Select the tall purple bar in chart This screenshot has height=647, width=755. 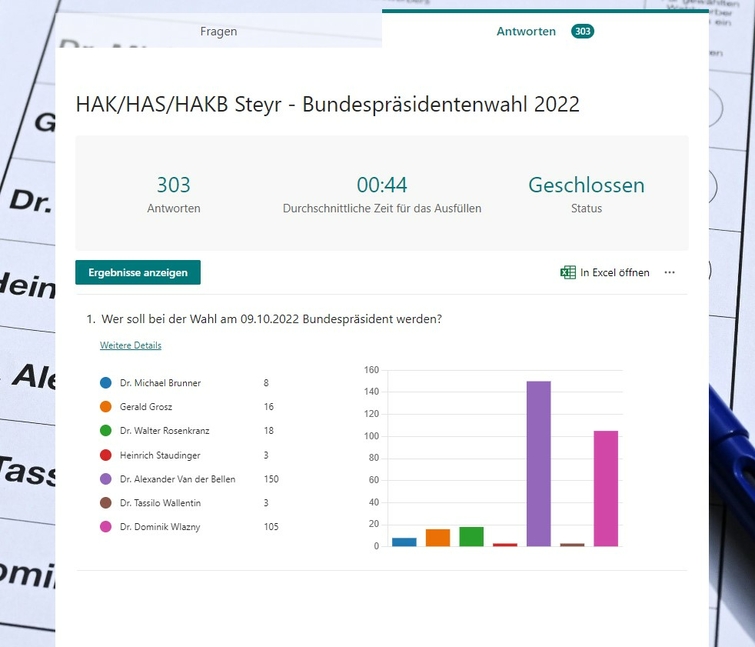[x=538, y=464]
